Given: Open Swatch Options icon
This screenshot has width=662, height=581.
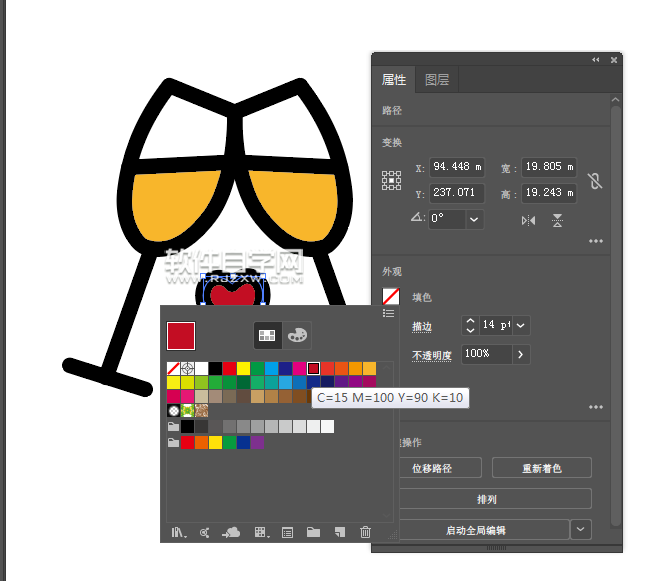Looking at the screenshot, I should pyautogui.click(x=287, y=532).
